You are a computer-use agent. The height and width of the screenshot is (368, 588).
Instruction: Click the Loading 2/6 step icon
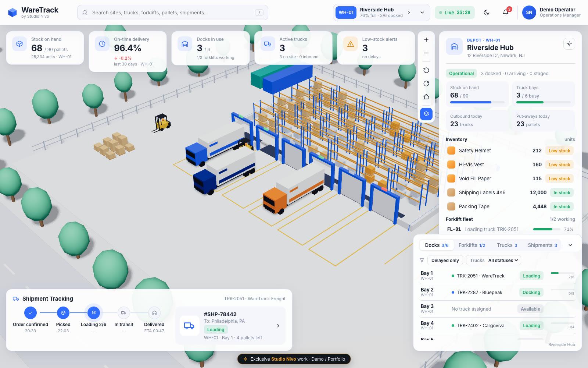pos(94,313)
